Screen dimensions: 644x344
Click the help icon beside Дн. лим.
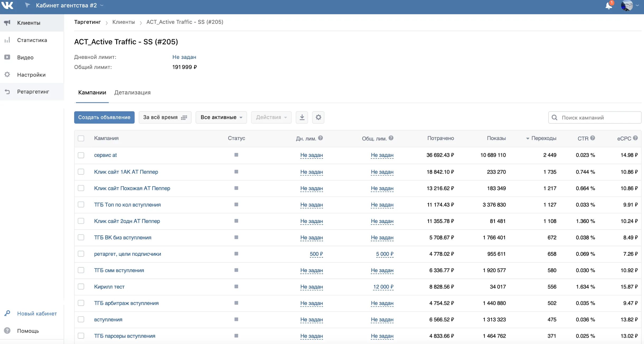click(x=320, y=138)
